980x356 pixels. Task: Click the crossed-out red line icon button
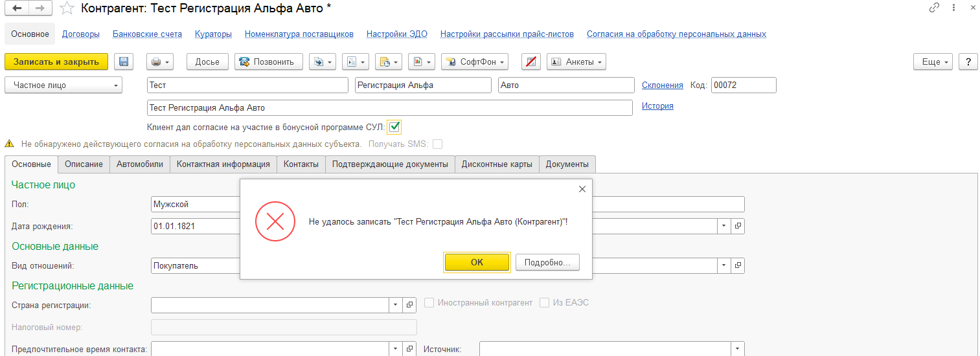point(531,61)
